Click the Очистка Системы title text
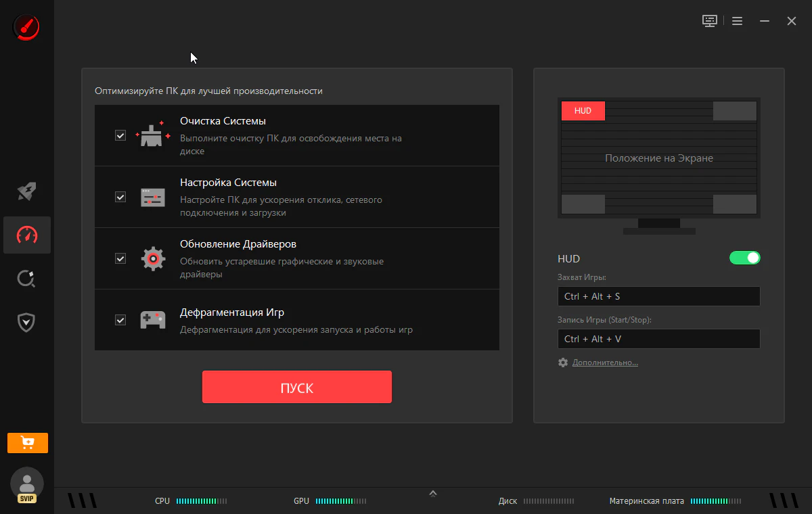The height and width of the screenshot is (514, 812). click(223, 121)
